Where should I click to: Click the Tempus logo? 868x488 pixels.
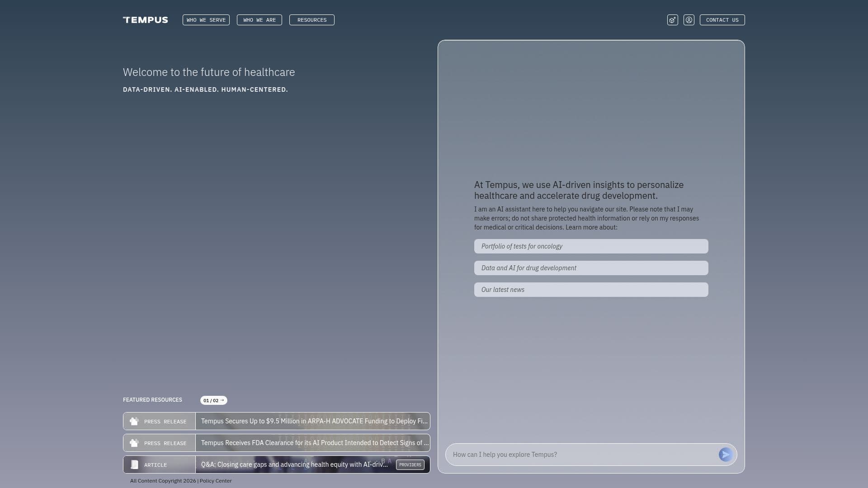[x=145, y=20]
